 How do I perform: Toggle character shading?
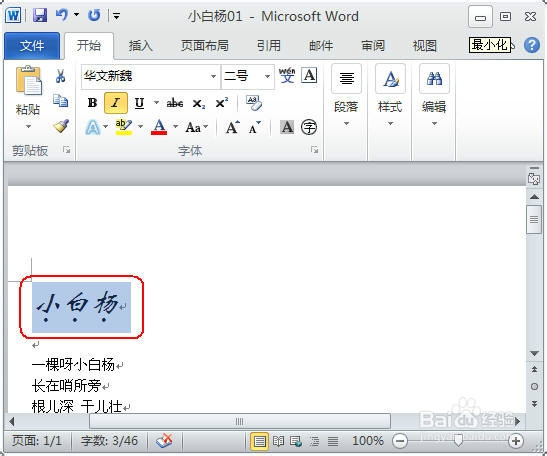pyautogui.click(x=287, y=127)
